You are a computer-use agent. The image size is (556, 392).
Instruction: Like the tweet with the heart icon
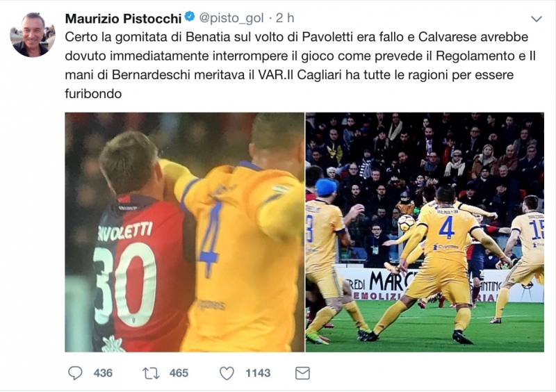[x=227, y=373]
